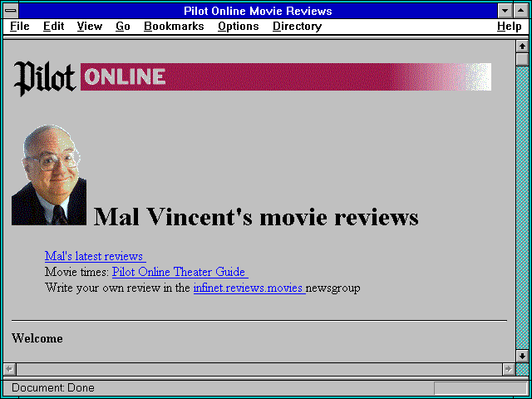This screenshot has height=399, width=532.
Task: Click the vertical scrollbar down arrow
Action: 523,356
